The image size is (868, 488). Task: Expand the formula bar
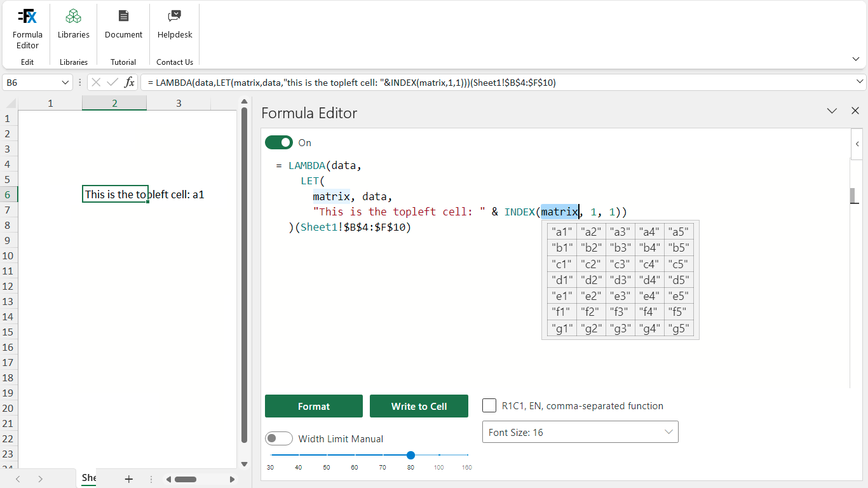pos(860,83)
